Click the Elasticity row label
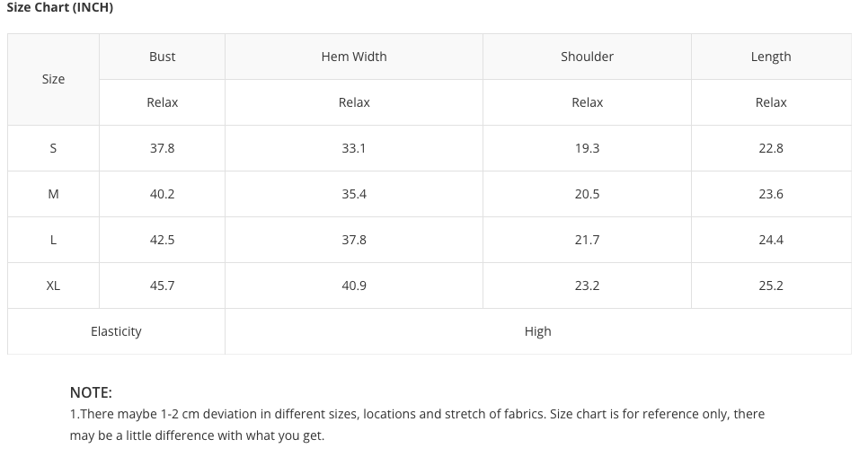This screenshot has width=868, height=457. click(116, 331)
